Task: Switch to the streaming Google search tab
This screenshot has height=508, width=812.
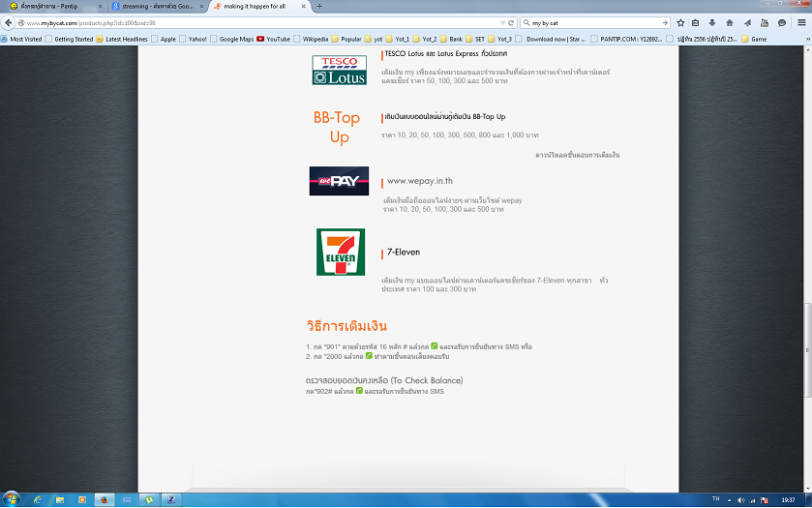Action: (x=158, y=6)
